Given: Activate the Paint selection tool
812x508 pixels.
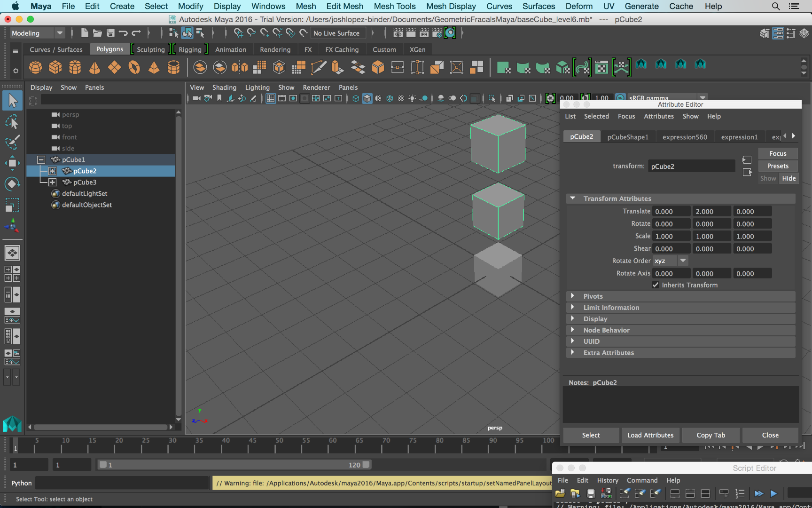Looking at the screenshot, I should tap(12, 142).
